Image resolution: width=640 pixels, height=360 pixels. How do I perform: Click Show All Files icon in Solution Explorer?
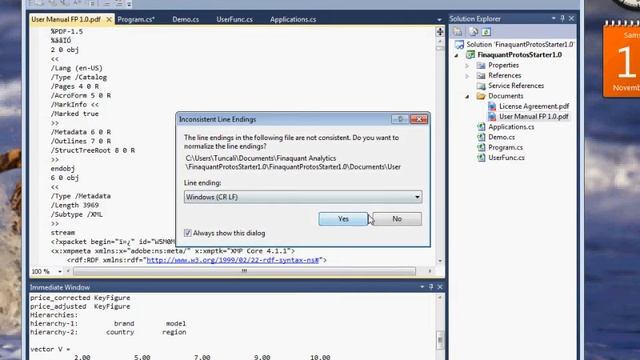[x=473, y=31]
